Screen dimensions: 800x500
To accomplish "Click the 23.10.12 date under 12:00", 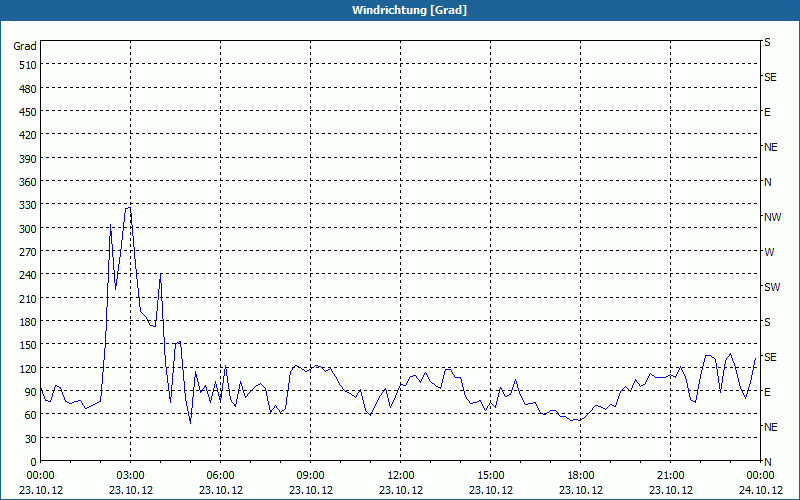I will pyautogui.click(x=401, y=490).
